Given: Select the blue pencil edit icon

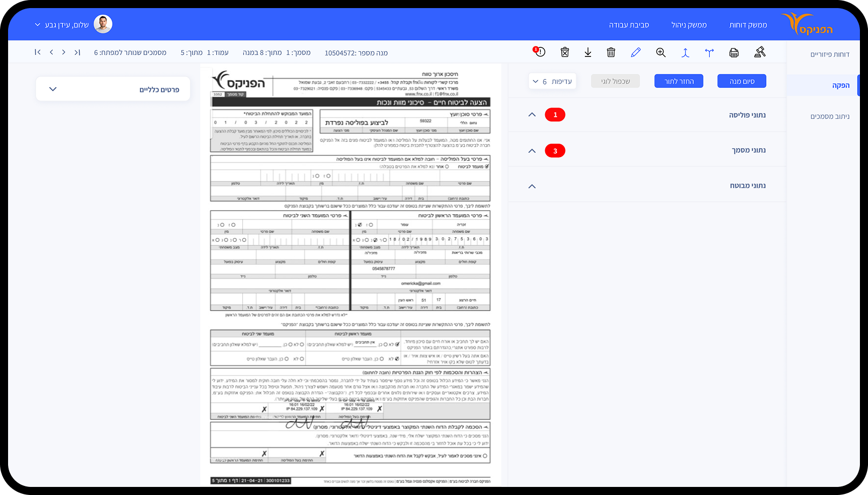Looking at the screenshot, I should [636, 52].
